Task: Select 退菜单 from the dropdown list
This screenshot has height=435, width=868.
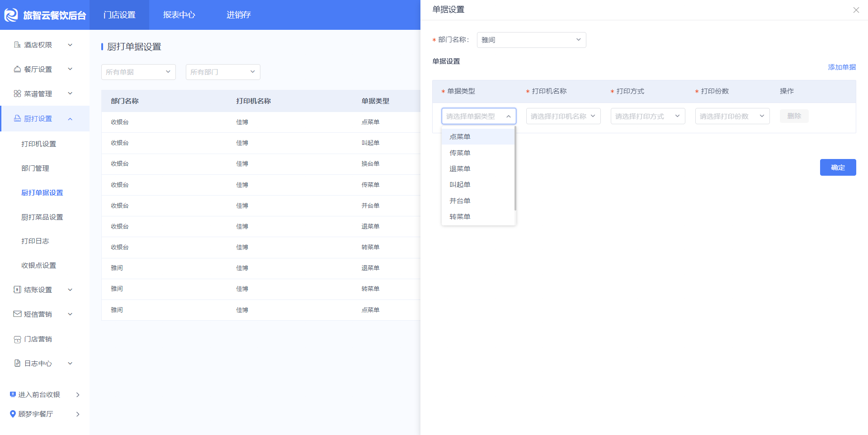Action: (478, 168)
